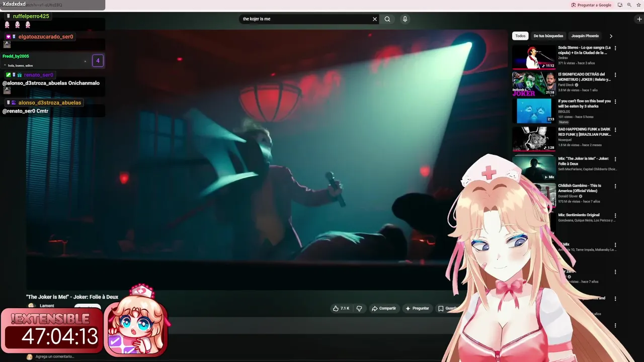Click channel name Farid Dieck
The width and height of the screenshot is (644, 362).
pos(566,85)
